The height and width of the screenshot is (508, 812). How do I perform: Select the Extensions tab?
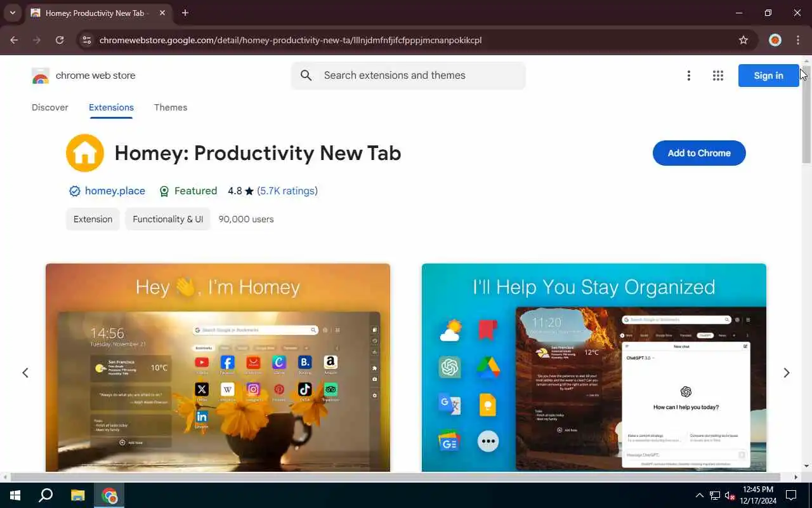[x=111, y=107]
